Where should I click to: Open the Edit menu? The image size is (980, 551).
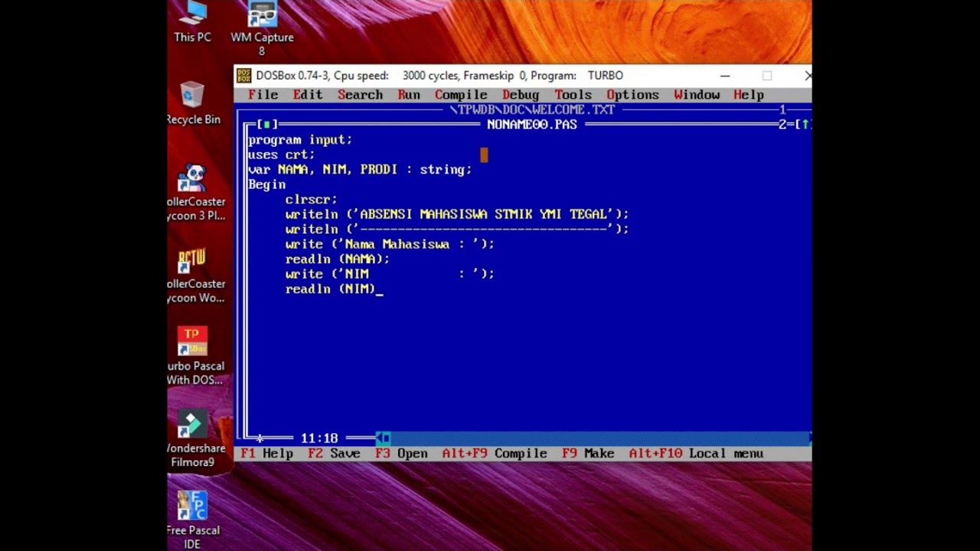click(307, 95)
